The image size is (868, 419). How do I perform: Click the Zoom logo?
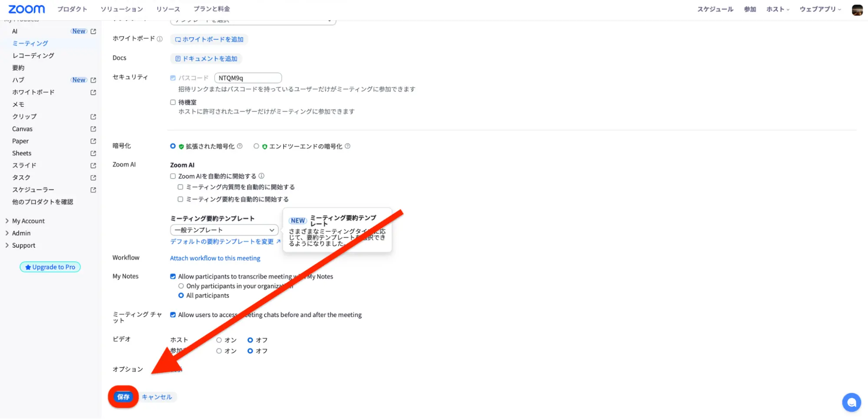coord(26,9)
